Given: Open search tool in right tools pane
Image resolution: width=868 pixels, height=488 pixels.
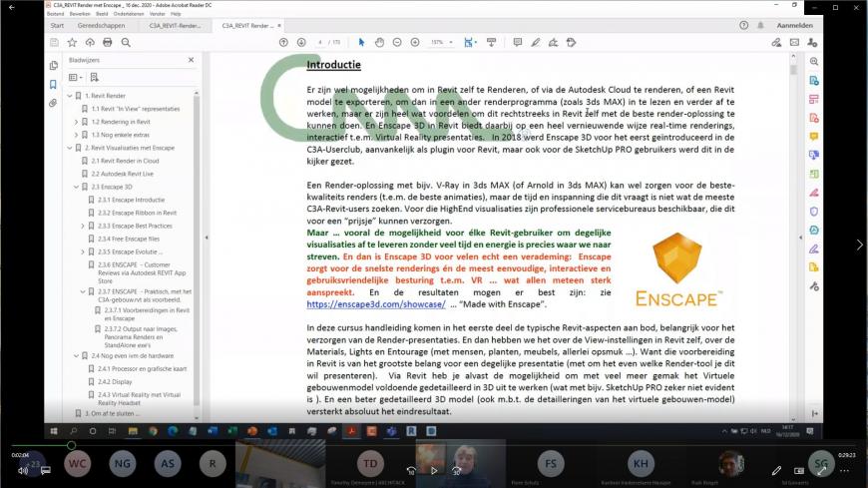Looking at the screenshot, I should (814, 62).
